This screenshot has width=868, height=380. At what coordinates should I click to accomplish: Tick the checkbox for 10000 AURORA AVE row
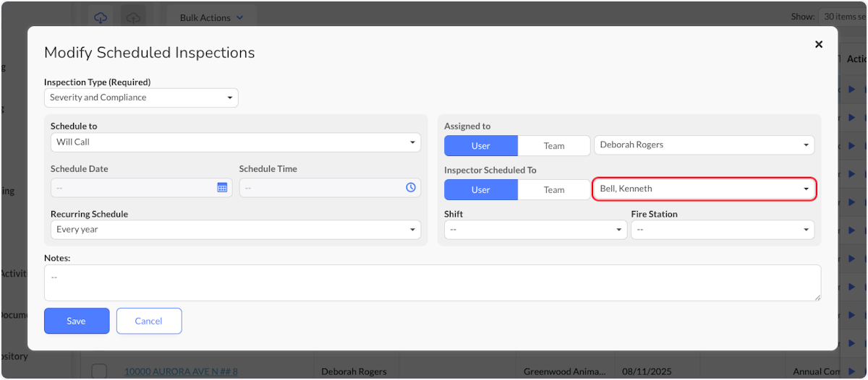(x=99, y=371)
